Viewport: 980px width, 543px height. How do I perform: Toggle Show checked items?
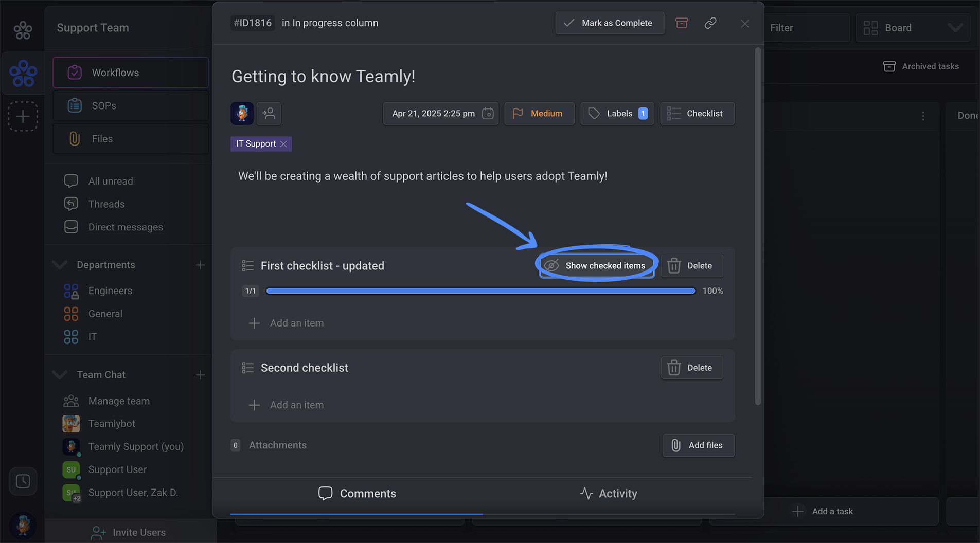(x=597, y=266)
